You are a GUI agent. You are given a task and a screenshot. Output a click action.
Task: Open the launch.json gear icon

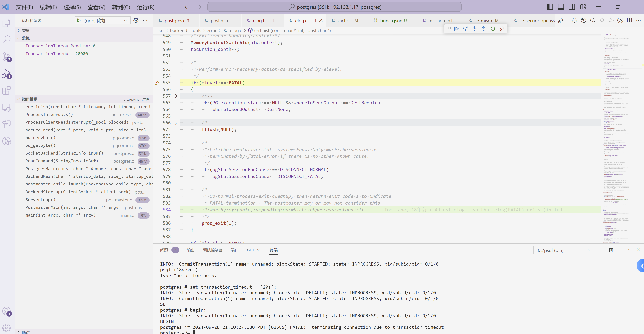click(136, 20)
